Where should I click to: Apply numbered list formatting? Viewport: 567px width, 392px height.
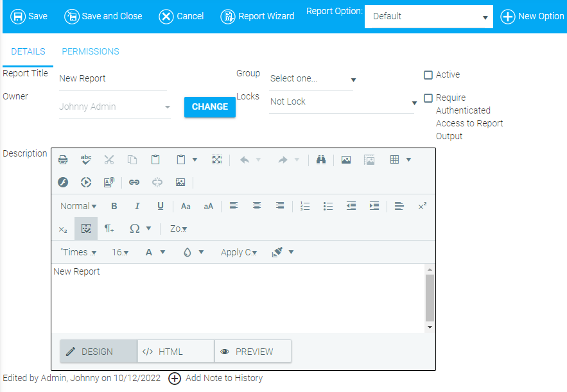tap(305, 206)
